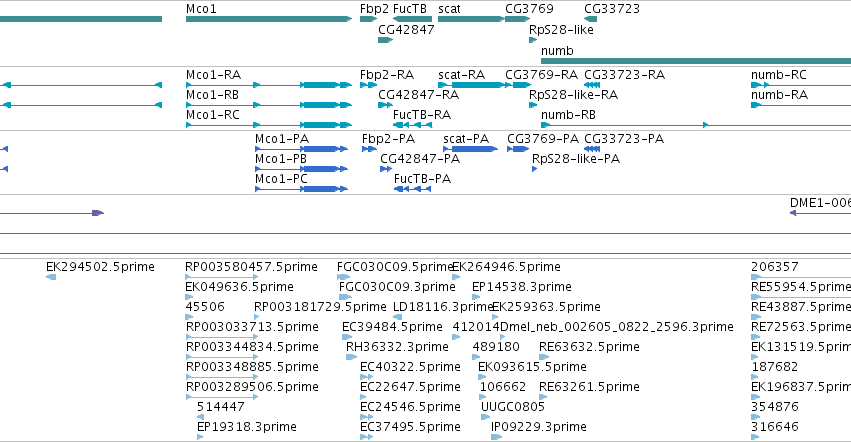Click the RpS28-like-RA transcript
851x442 pixels.
pos(573,94)
